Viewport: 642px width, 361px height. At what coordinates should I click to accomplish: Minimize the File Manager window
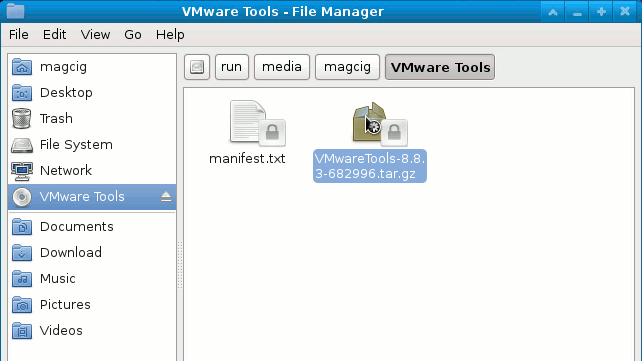pyautogui.click(x=577, y=11)
